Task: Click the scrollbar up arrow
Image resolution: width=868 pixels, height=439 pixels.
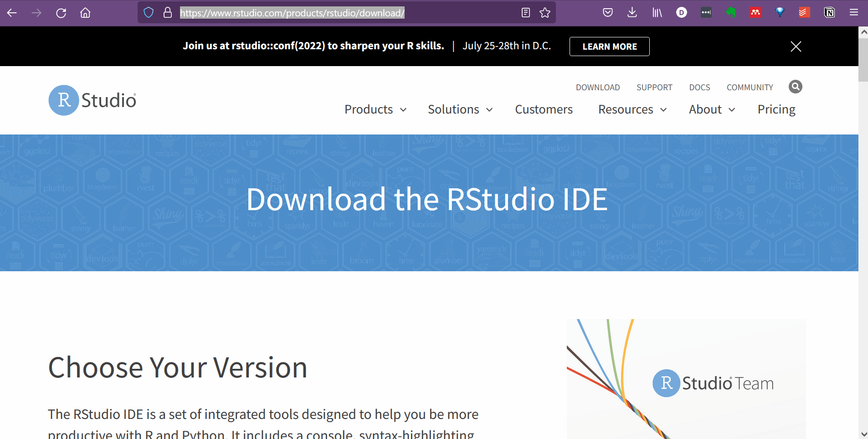Action: [x=863, y=32]
